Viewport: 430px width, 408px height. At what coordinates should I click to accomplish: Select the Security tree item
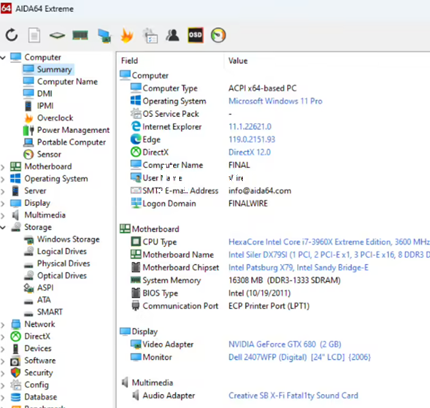point(32,373)
